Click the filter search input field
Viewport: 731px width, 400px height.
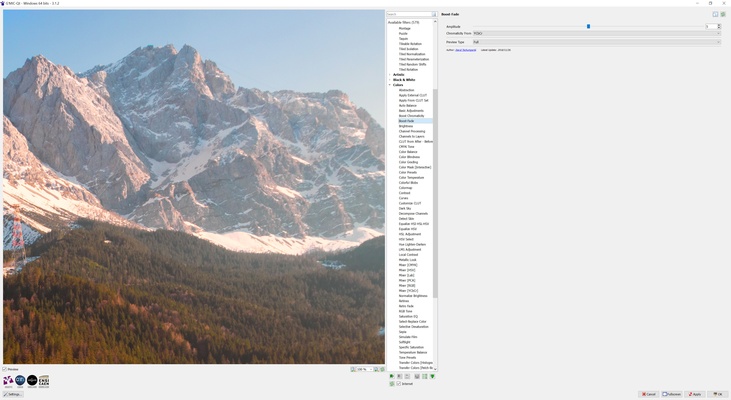(x=409, y=14)
